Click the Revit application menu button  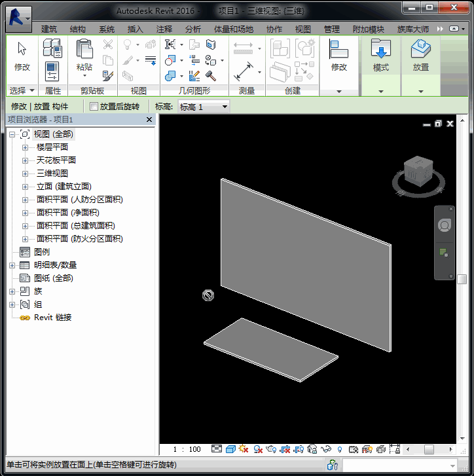click(18, 18)
